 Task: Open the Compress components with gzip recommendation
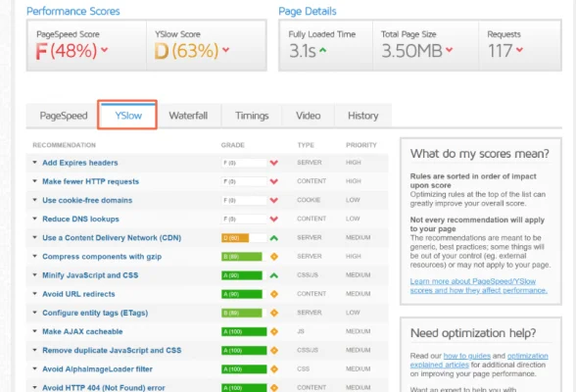102,257
